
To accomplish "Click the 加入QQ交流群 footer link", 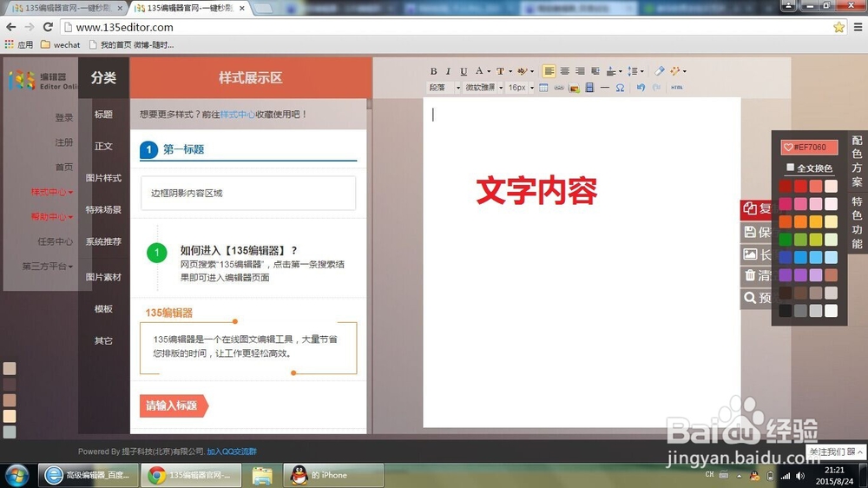I will pyautogui.click(x=232, y=452).
